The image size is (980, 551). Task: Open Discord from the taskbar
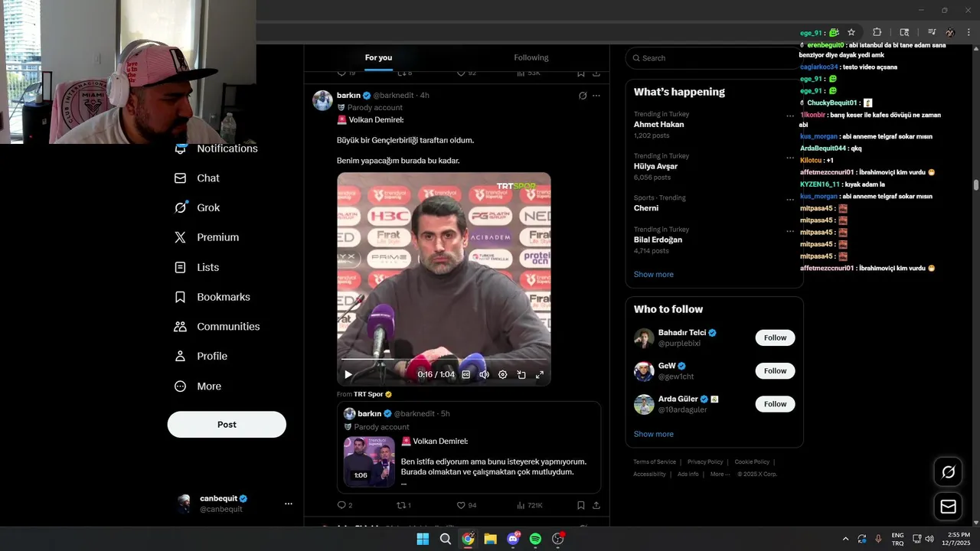click(x=513, y=539)
